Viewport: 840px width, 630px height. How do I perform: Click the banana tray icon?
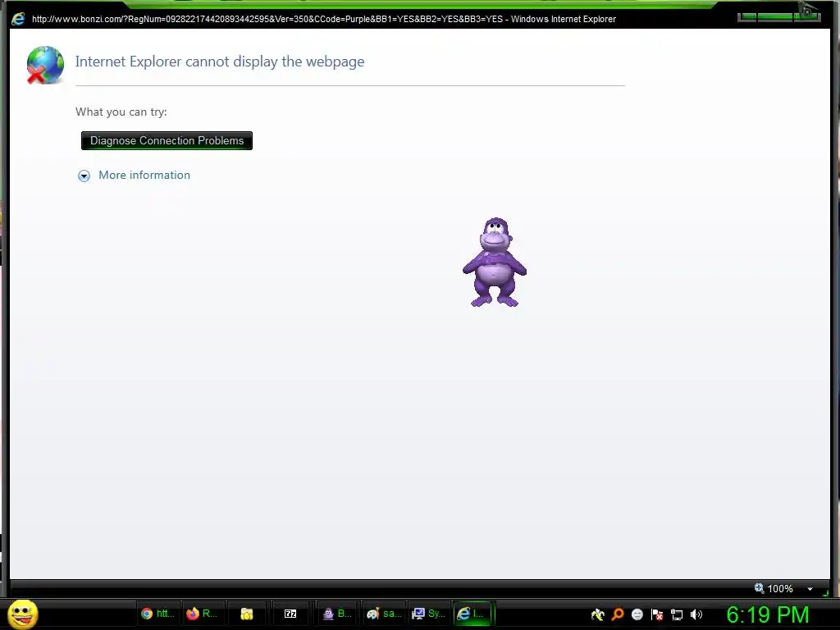[598, 614]
